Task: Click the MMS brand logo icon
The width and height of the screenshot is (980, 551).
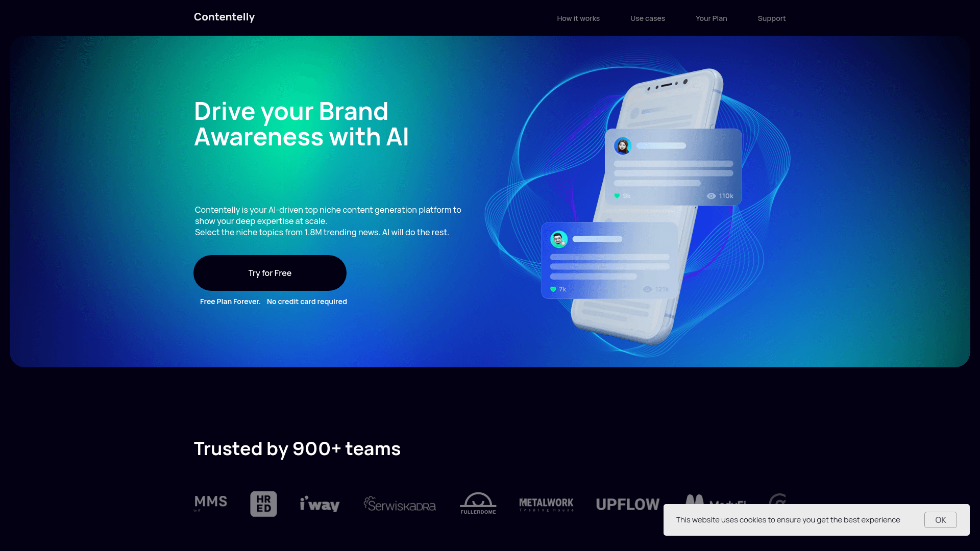Action: point(211,503)
